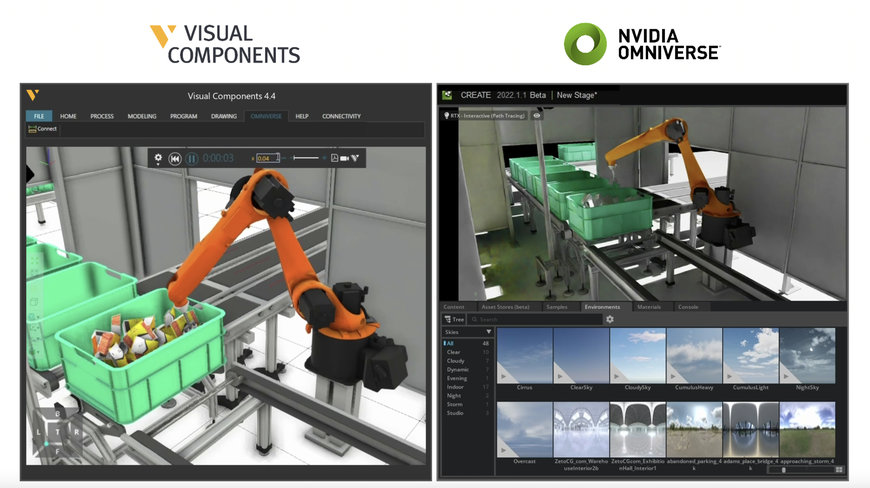The width and height of the screenshot is (870, 488).
Task: Switch to the MODELING ribbon tab
Action: [142, 116]
